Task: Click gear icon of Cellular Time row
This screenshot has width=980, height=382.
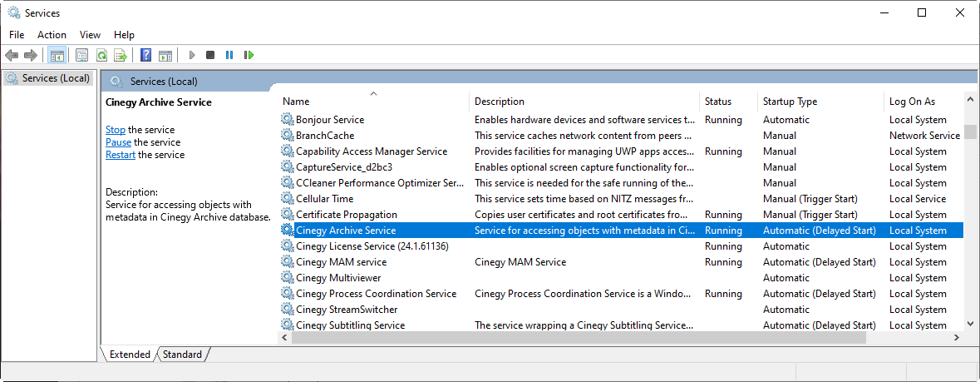Action: [x=287, y=199]
